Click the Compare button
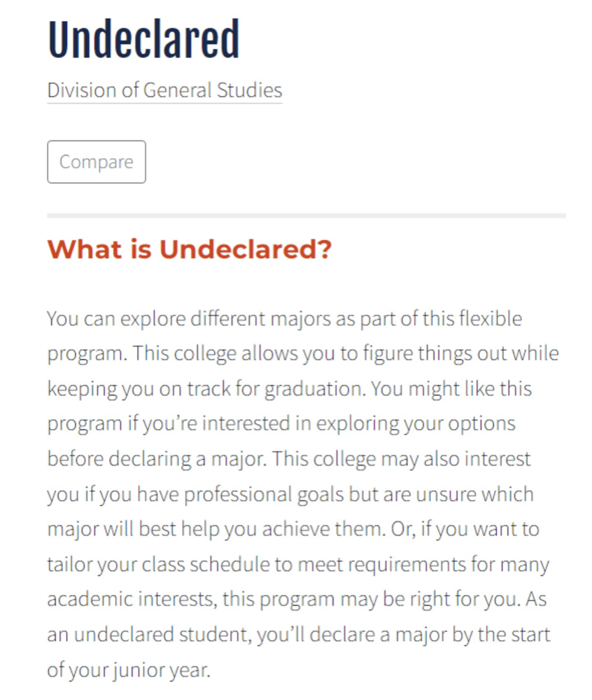Viewport: 592px width, 700px height. tap(97, 162)
